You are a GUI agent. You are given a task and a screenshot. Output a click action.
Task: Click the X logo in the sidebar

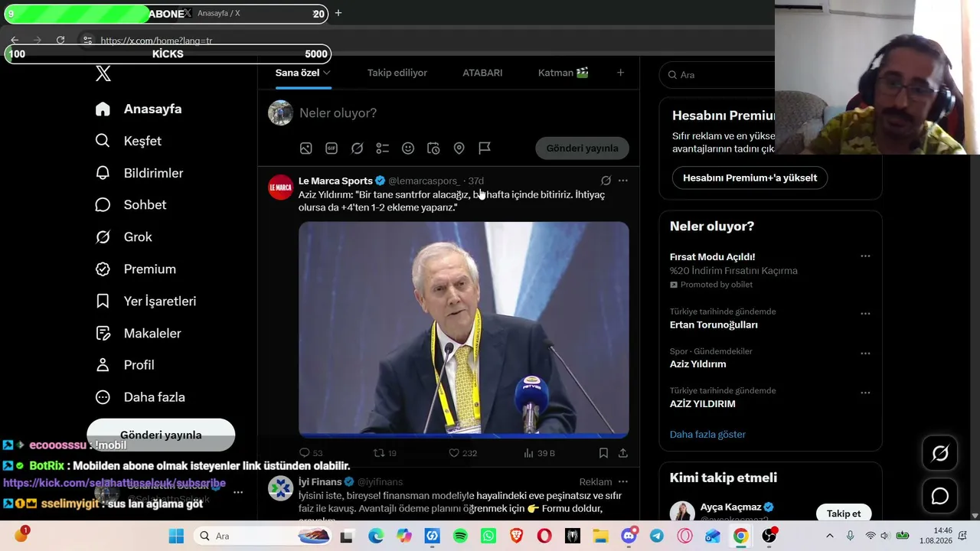click(x=103, y=73)
